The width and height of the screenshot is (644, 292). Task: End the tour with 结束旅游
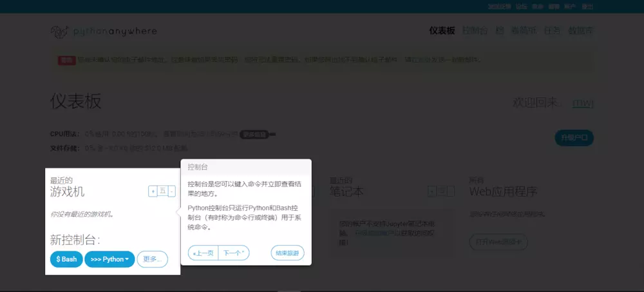pos(287,253)
